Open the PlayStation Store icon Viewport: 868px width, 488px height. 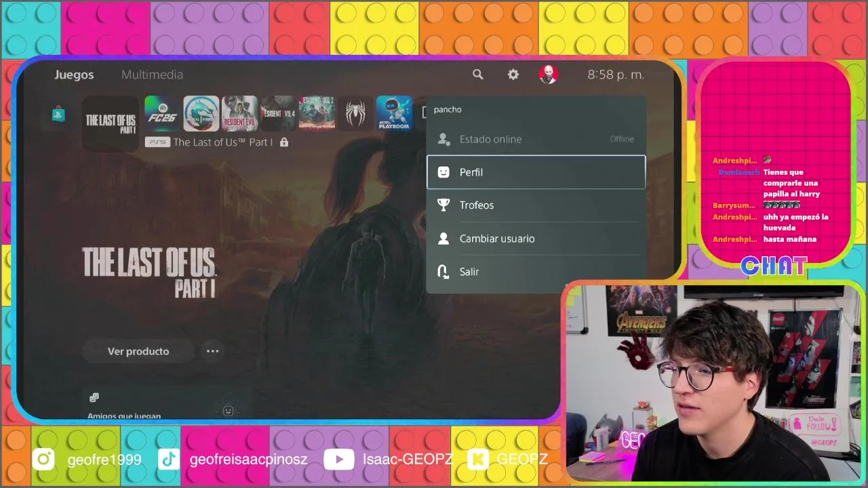click(x=58, y=114)
